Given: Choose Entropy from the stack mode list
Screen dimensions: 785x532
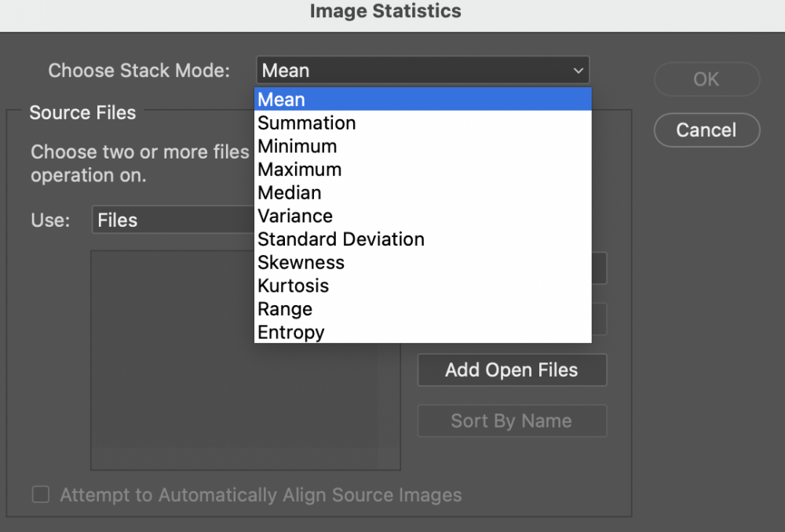Looking at the screenshot, I should [x=422, y=333].
